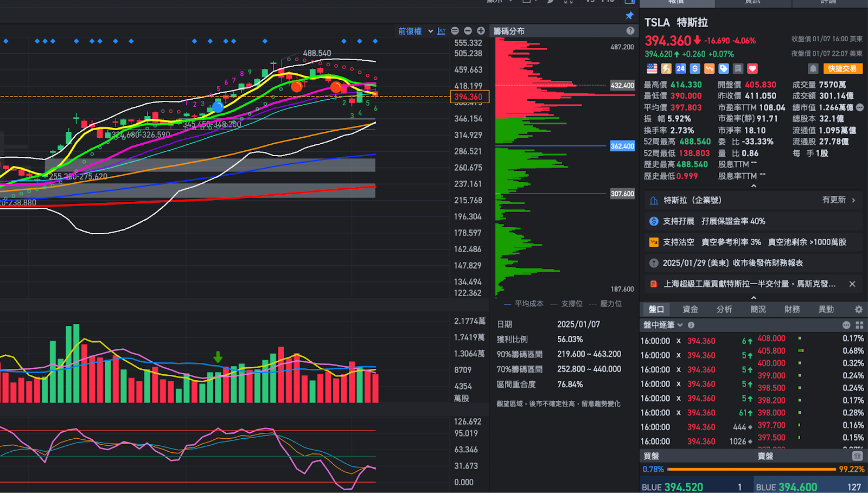Collapse the notices list with the chevron above the 盤口 tab
Viewport: 868px width, 493px height.
754,298
